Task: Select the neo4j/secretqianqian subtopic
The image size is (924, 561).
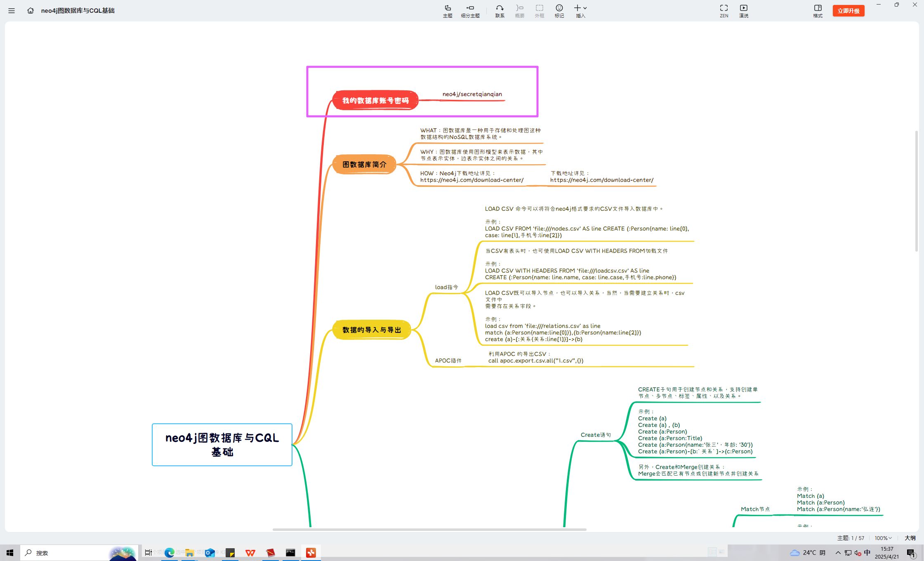Action: coord(472,94)
